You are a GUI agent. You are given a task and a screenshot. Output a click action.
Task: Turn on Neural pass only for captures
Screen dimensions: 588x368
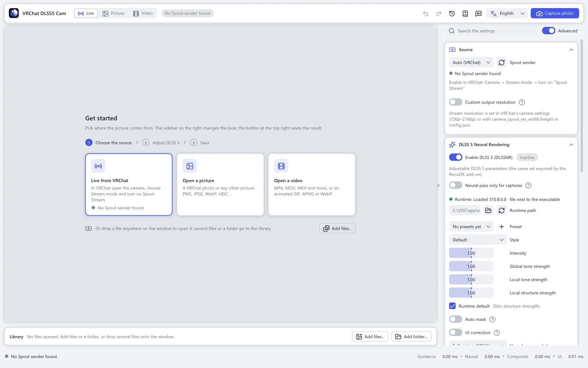point(456,185)
